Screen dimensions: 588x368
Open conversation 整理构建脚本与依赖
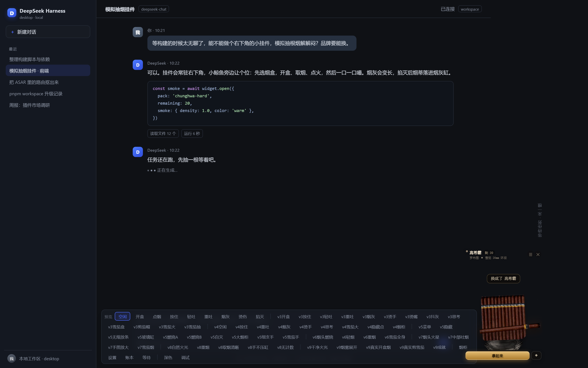(48, 59)
